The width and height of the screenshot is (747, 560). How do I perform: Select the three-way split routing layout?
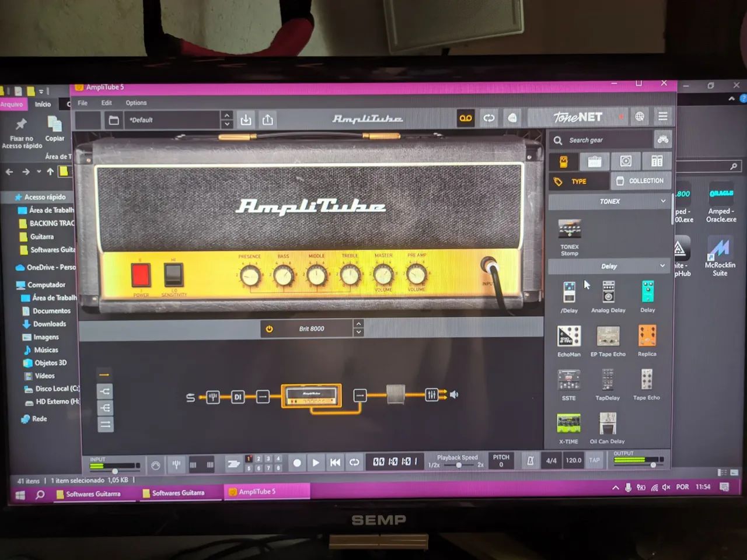(x=105, y=408)
